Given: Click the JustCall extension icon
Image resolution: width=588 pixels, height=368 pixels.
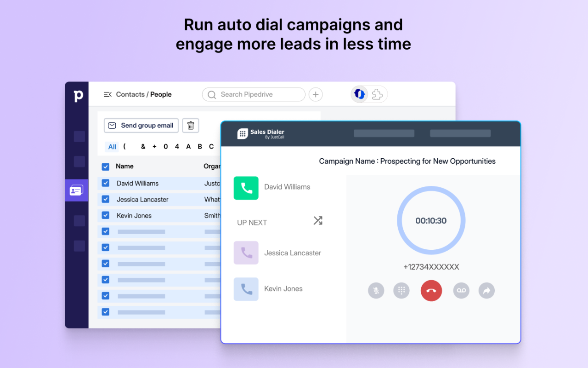Looking at the screenshot, I should [359, 94].
